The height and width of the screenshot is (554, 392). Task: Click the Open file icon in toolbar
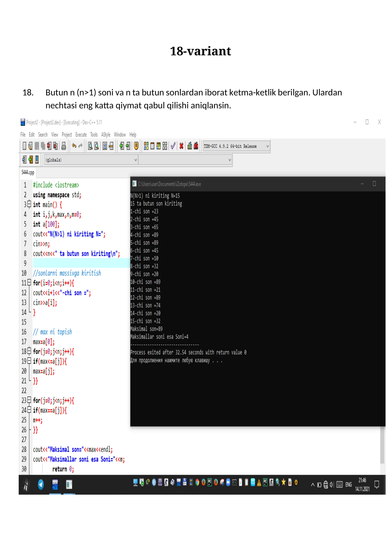30,146
